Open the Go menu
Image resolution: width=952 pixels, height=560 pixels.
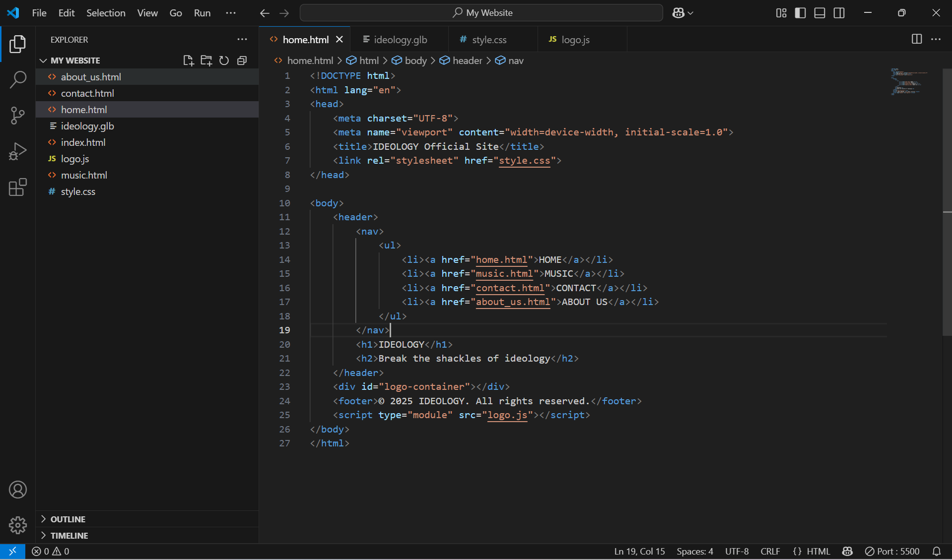coord(176,13)
